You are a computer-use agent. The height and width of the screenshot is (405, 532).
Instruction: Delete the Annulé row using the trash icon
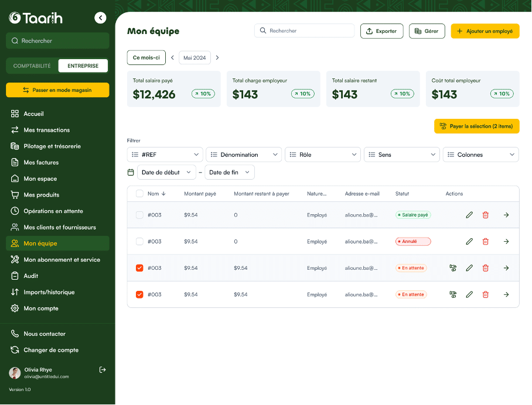pyautogui.click(x=485, y=241)
